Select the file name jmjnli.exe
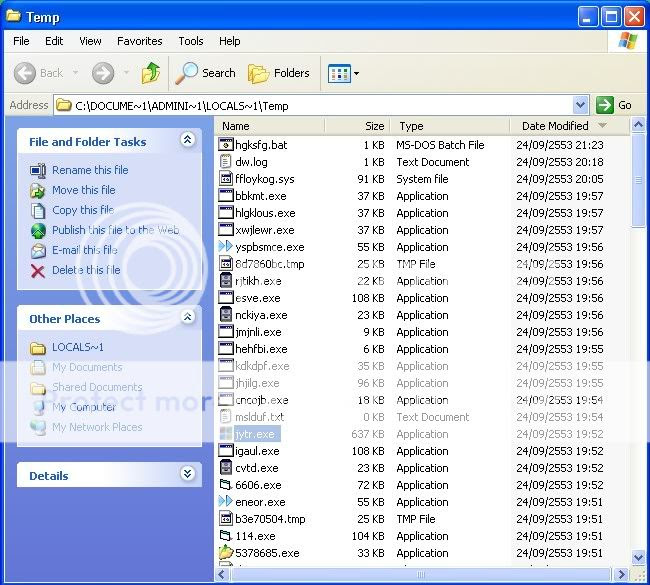 pos(258,332)
